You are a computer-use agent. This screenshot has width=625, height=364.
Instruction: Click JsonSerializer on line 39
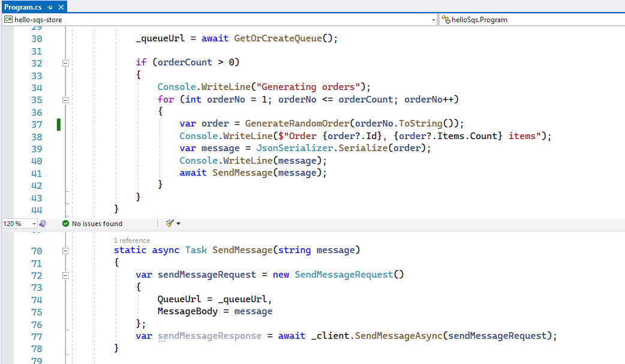294,148
